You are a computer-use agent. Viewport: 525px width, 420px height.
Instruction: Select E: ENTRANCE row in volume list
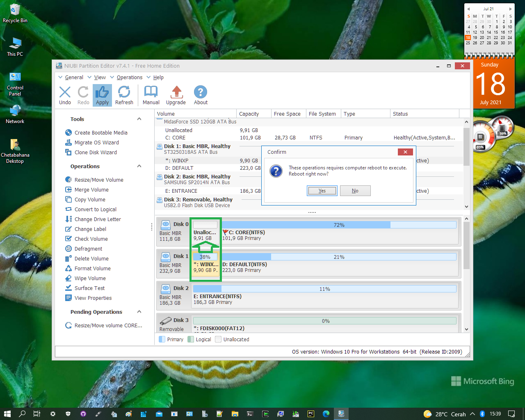click(208, 191)
